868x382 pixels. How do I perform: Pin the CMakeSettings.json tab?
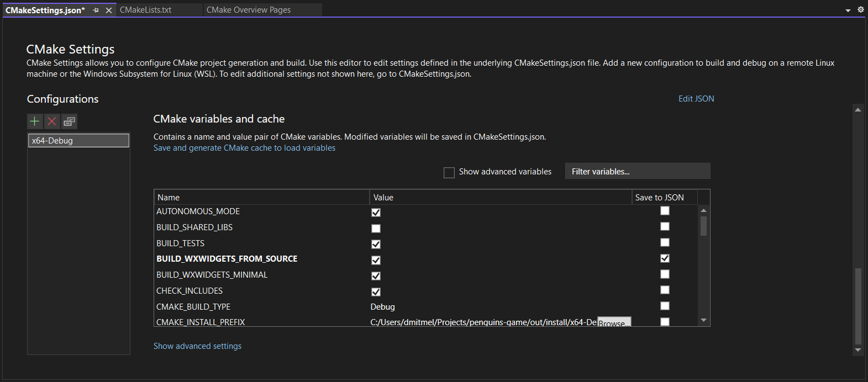click(96, 10)
